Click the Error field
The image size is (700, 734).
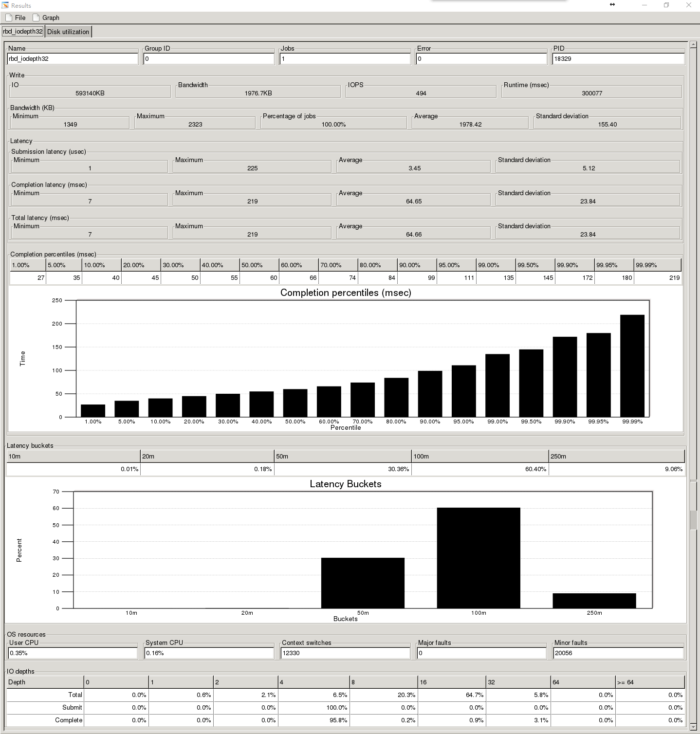tap(481, 58)
